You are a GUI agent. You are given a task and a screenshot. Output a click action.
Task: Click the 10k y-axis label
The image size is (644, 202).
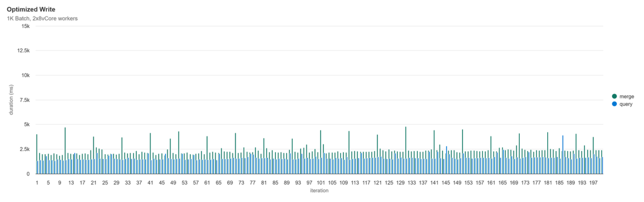[26, 75]
